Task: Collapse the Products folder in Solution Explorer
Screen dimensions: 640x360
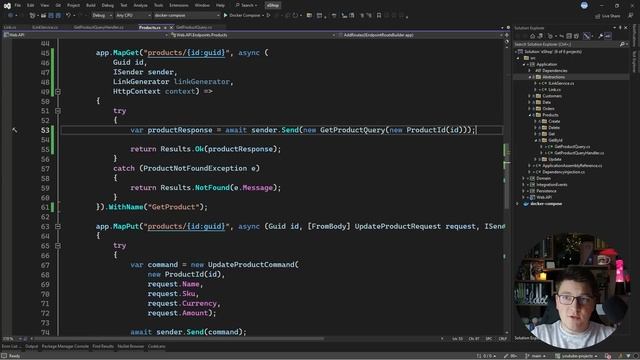Action: 530,115
